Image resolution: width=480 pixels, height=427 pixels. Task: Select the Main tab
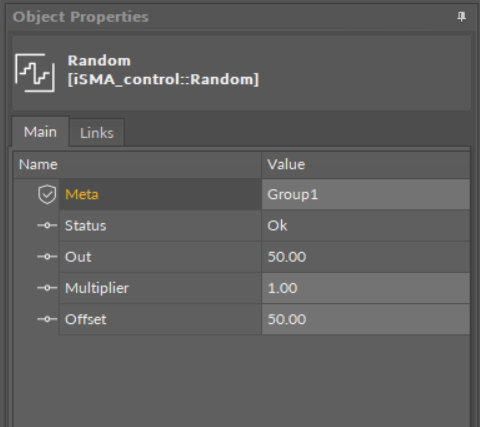point(40,132)
